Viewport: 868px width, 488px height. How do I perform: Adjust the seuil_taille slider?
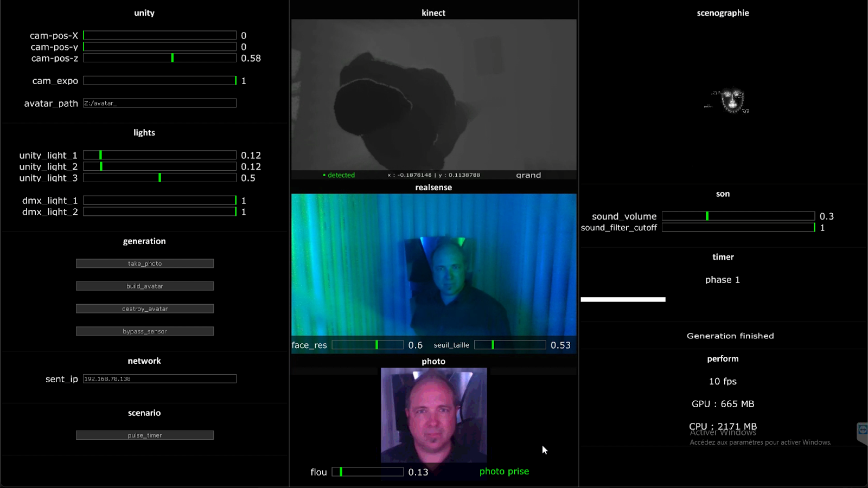pos(509,345)
